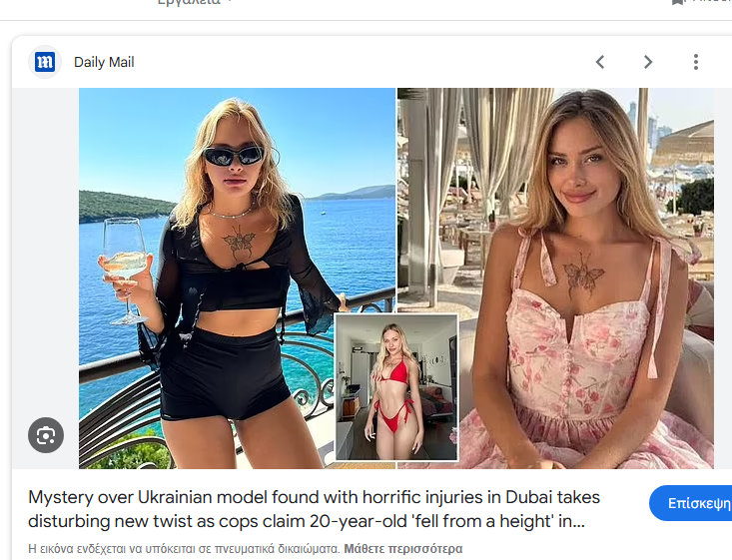Click the Daily Mail logo icon
Image resolution: width=732 pixels, height=560 pixels.
pyautogui.click(x=45, y=62)
